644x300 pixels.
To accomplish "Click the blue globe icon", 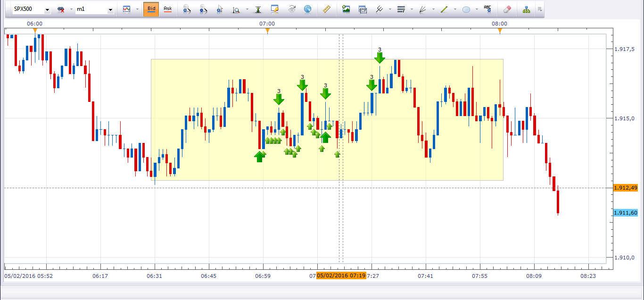I will (x=307, y=9).
